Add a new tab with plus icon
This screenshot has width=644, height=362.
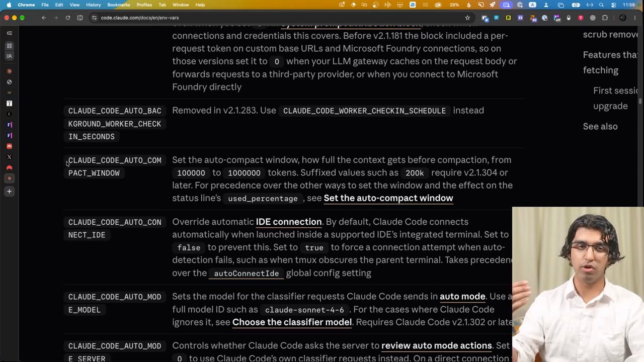[9, 191]
